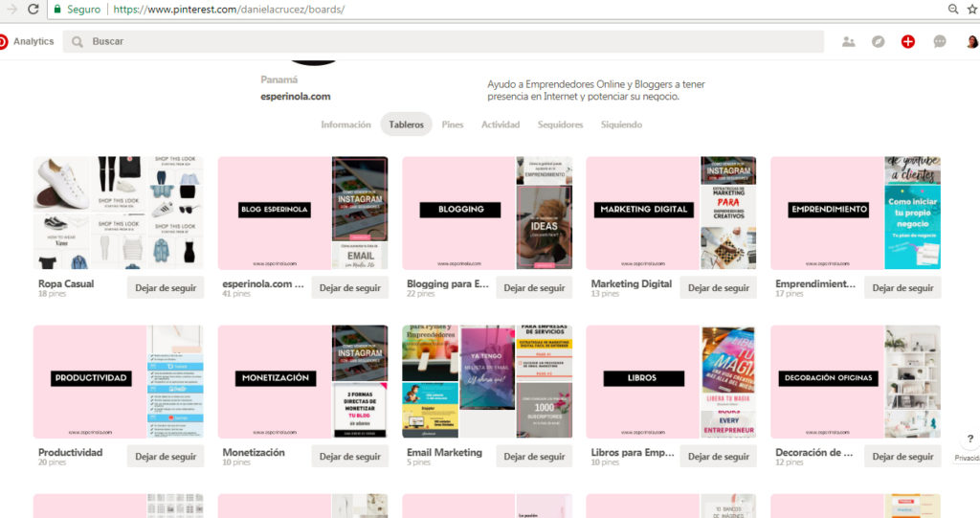Click the browser reload icon
This screenshot has height=518, width=980.
coord(33,9)
